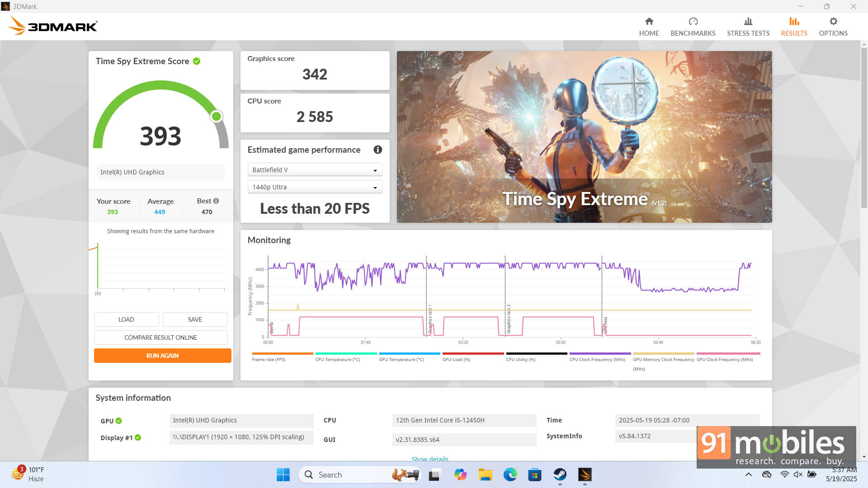Click the Results bar-chart icon
This screenshot has width=868, height=488.
(794, 21)
